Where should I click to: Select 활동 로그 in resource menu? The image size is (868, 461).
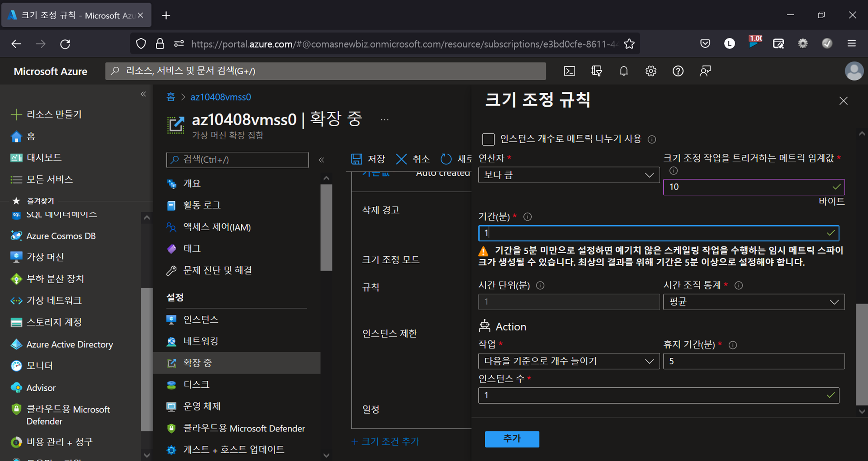point(194,205)
